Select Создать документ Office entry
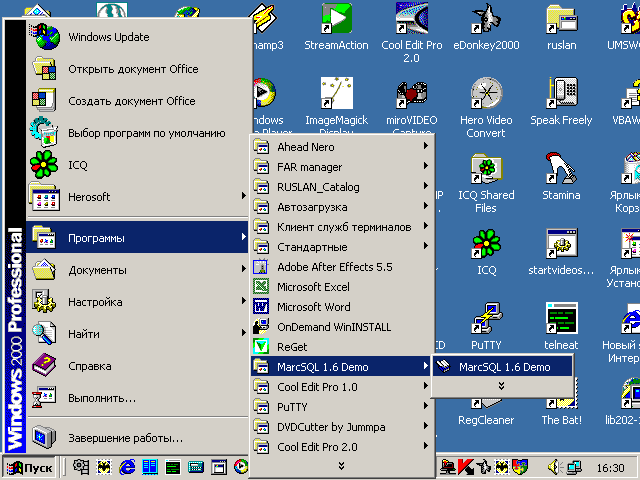 (x=137, y=101)
